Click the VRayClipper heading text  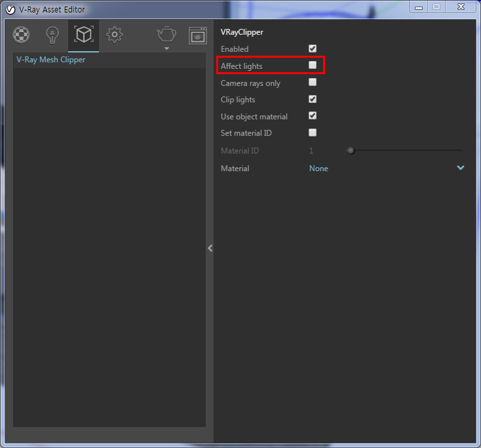(x=242, y=32)
